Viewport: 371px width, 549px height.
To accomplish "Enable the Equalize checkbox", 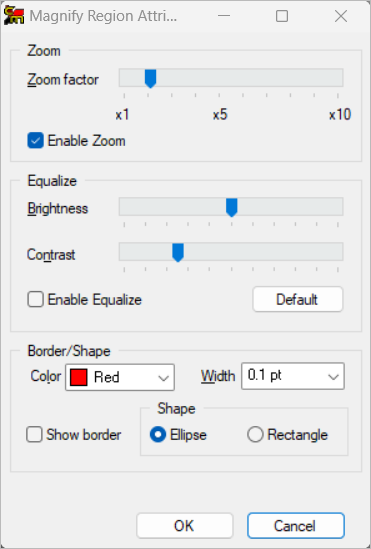I will [x=35, y=299].
